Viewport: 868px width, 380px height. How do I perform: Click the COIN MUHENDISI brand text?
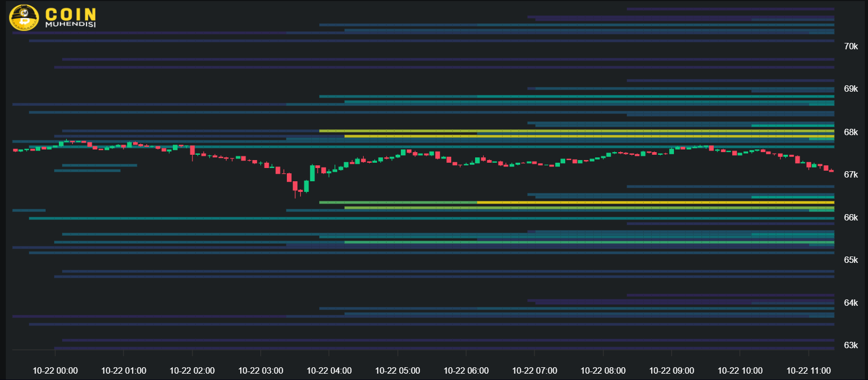click(71, 17)
